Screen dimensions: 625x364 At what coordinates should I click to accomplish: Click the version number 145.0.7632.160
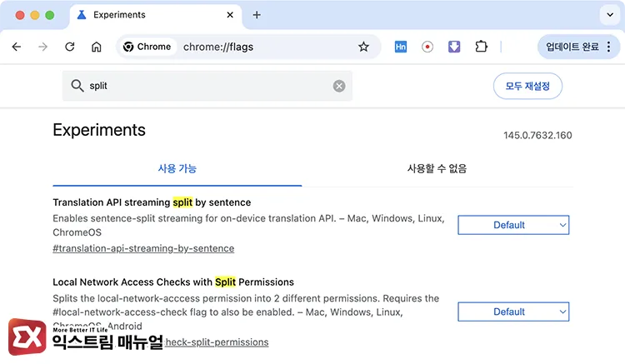(x=537, y=136)
